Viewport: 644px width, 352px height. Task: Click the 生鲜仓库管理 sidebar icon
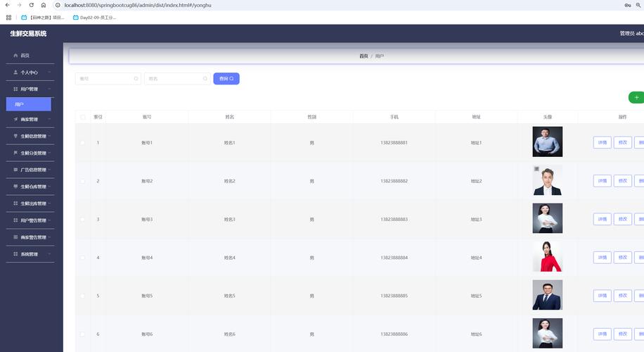coord(15,187)
